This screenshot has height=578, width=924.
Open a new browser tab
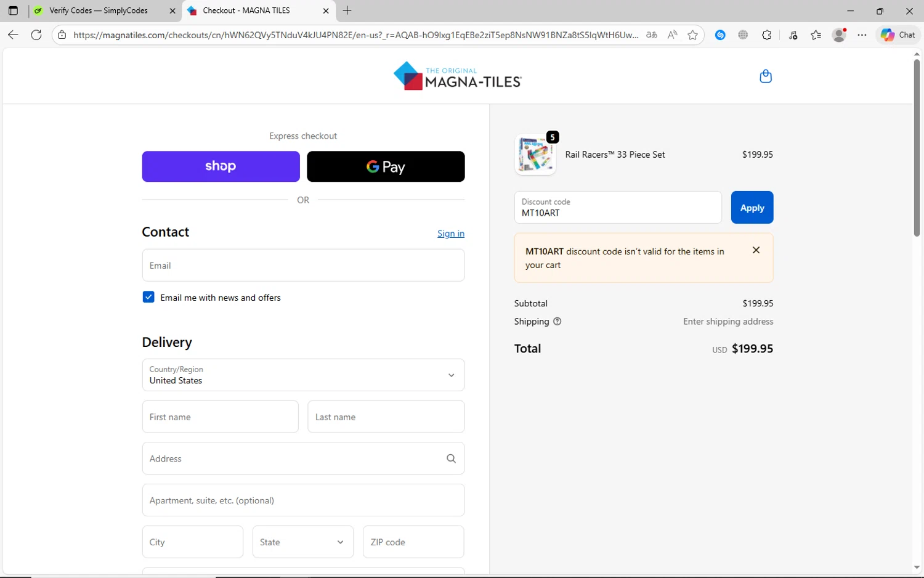[x=347, y=10]
